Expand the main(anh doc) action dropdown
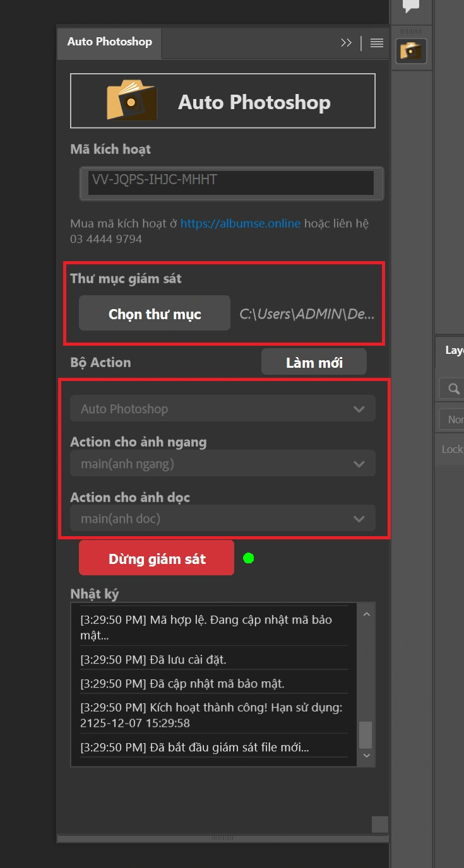 (x=223, y=519)
